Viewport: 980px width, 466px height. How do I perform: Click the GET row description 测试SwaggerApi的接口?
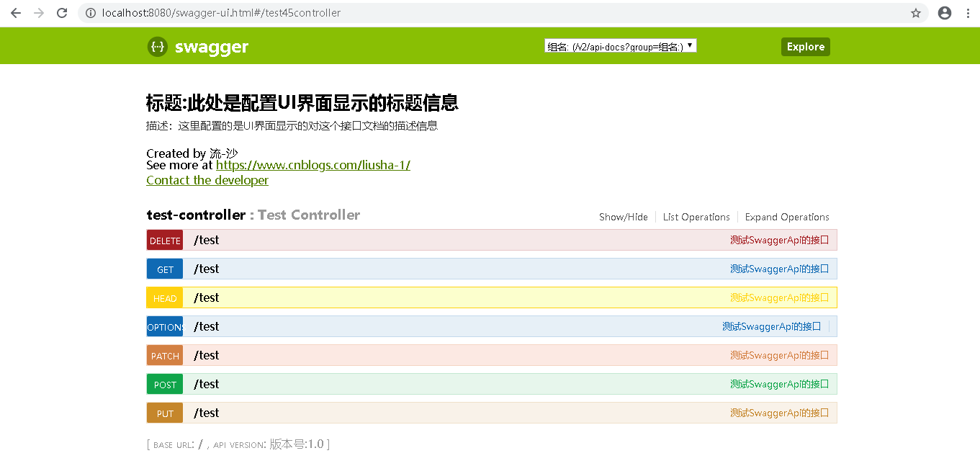click(780, 269)
